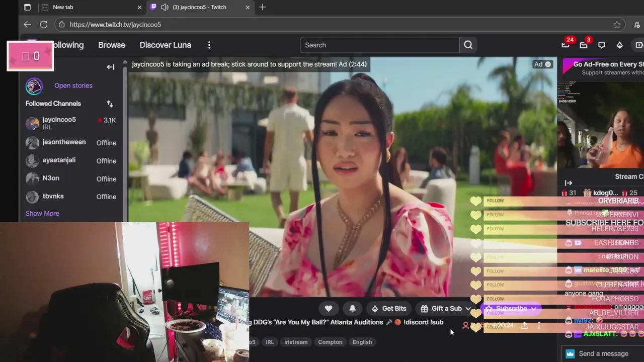Open stories link in sidebar

73,85
